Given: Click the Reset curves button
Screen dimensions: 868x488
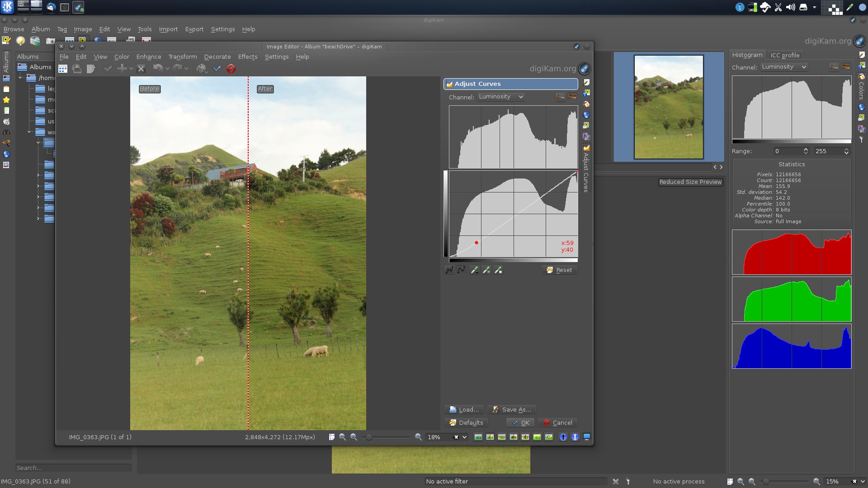Looking at the screenshot, I should coord(559,270).
